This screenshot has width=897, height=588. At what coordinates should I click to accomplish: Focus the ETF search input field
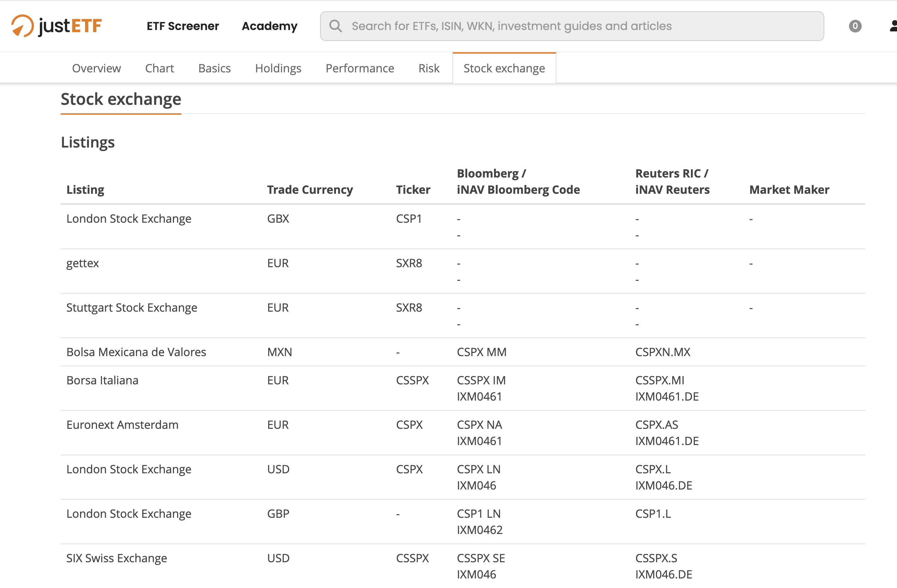click(572, 26)
